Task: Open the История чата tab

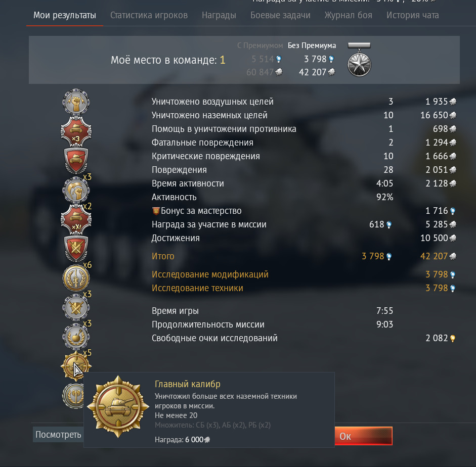Action: [x=413, y=15]
